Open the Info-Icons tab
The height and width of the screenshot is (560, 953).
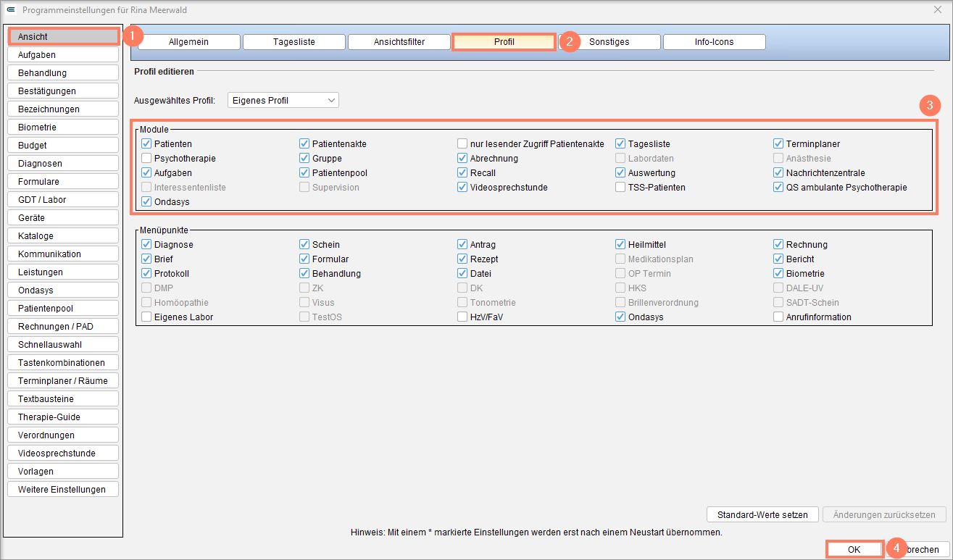pos(715,42)
